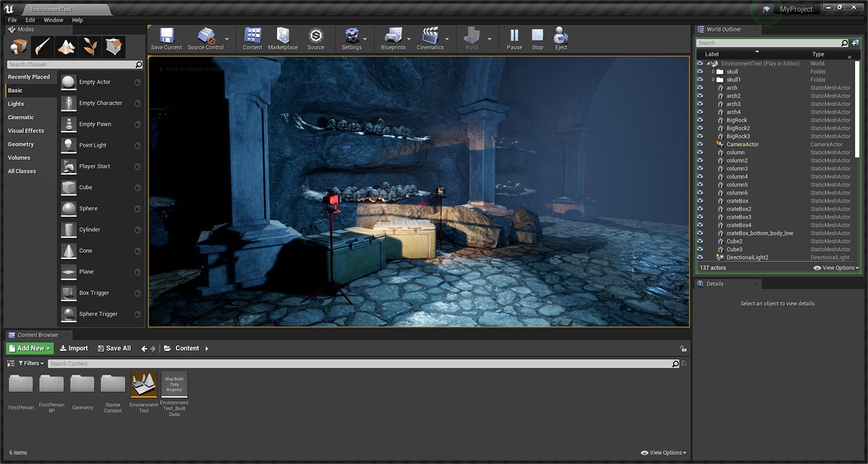Open the Blueprints toolbar icon
The width and height of the screenshot is (868, 464).
(x=393, y=37)
